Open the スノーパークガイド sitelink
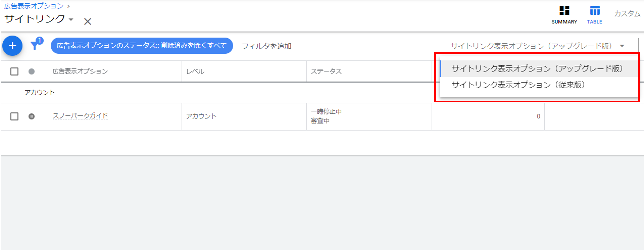The height and width of the screenshot is (250, 644). pos(80,116)
